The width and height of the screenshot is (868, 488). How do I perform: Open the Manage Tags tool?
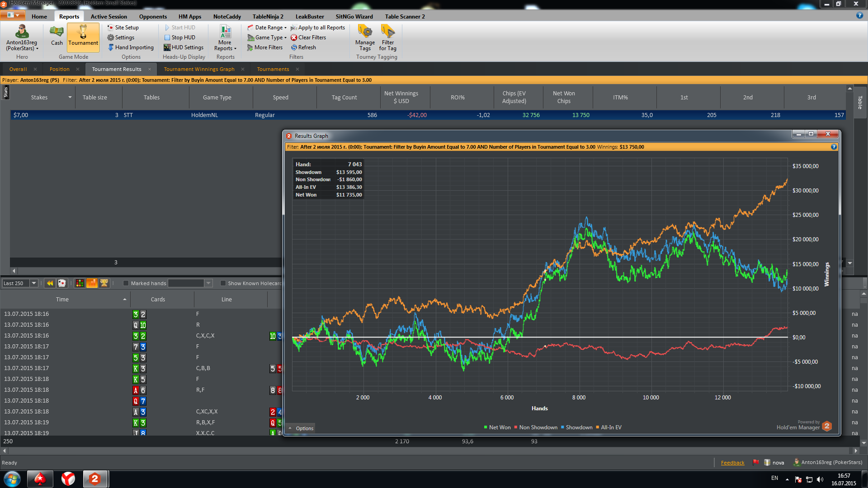point(365,38)
